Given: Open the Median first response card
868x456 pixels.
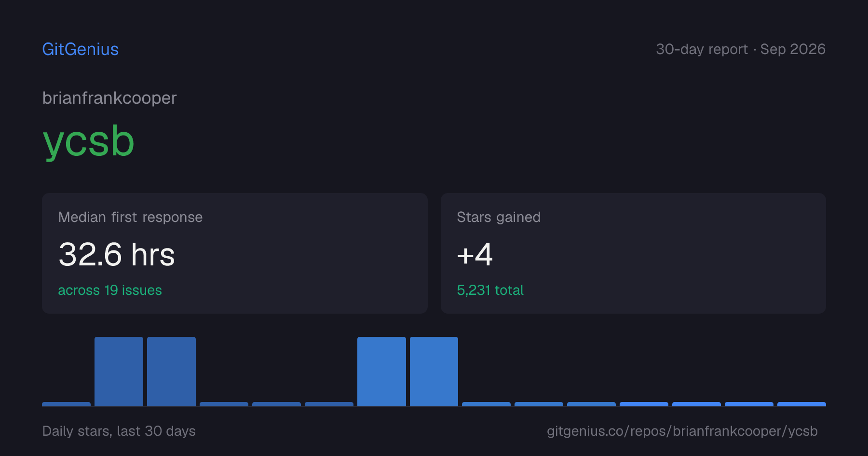Looking at the screenshot, I should click(x=235, y=253).
